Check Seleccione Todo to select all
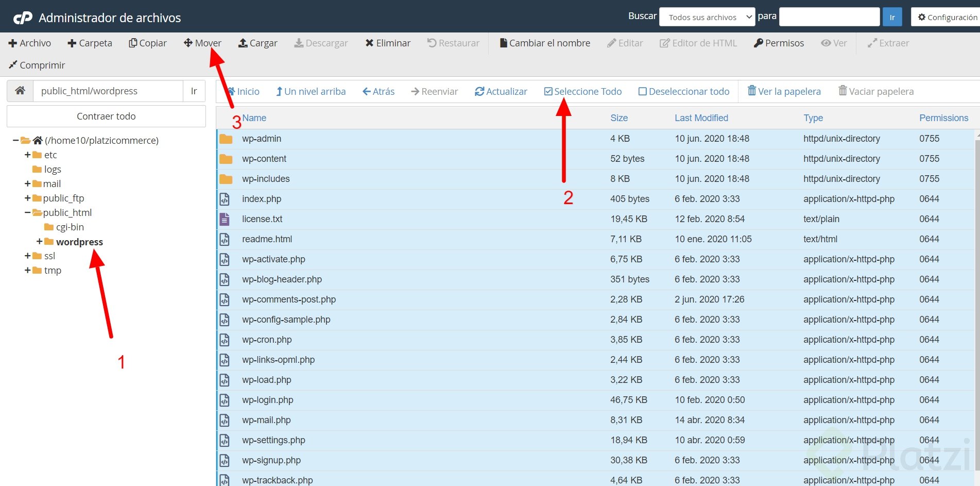 click(583, 91)
